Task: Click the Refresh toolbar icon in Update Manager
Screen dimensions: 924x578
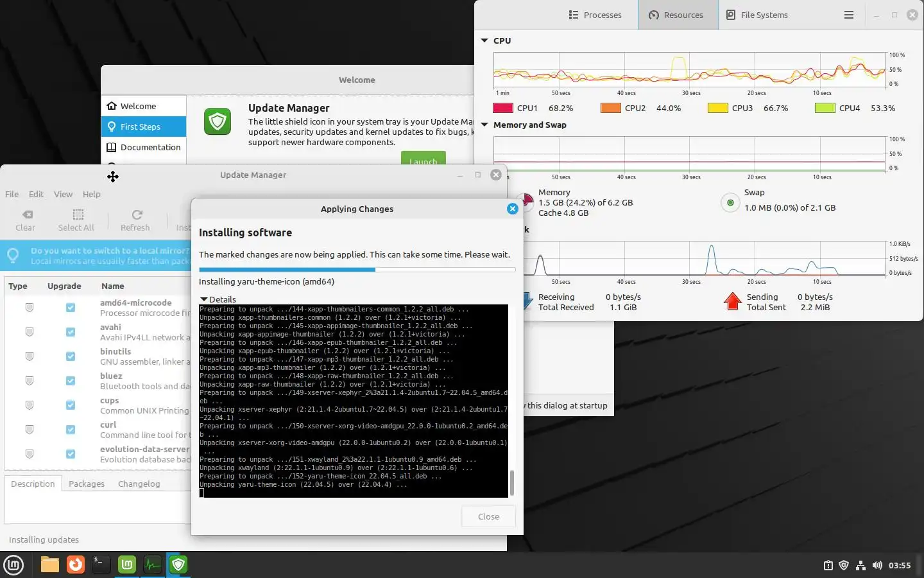Action: (x=137, y=215)
